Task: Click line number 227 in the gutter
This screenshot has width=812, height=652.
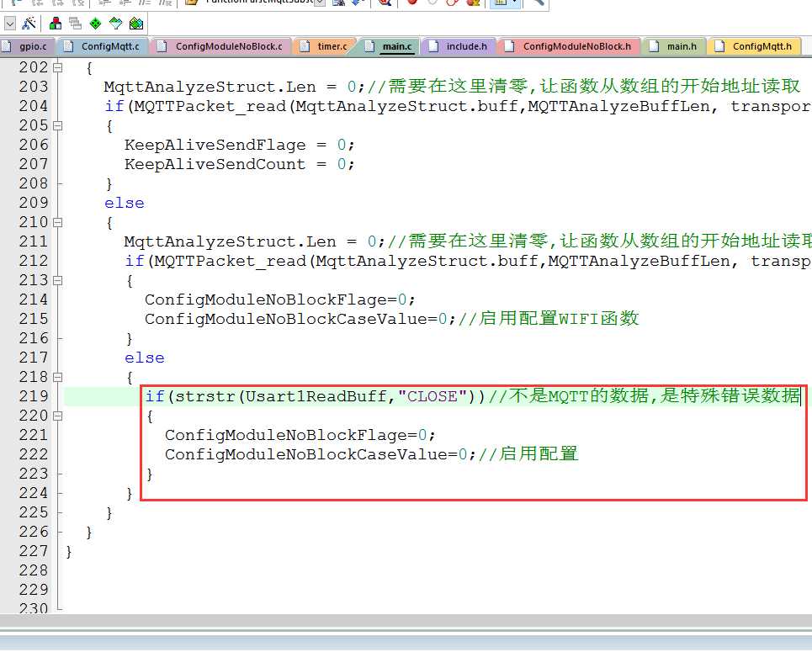Action: [x=33, y=551]
